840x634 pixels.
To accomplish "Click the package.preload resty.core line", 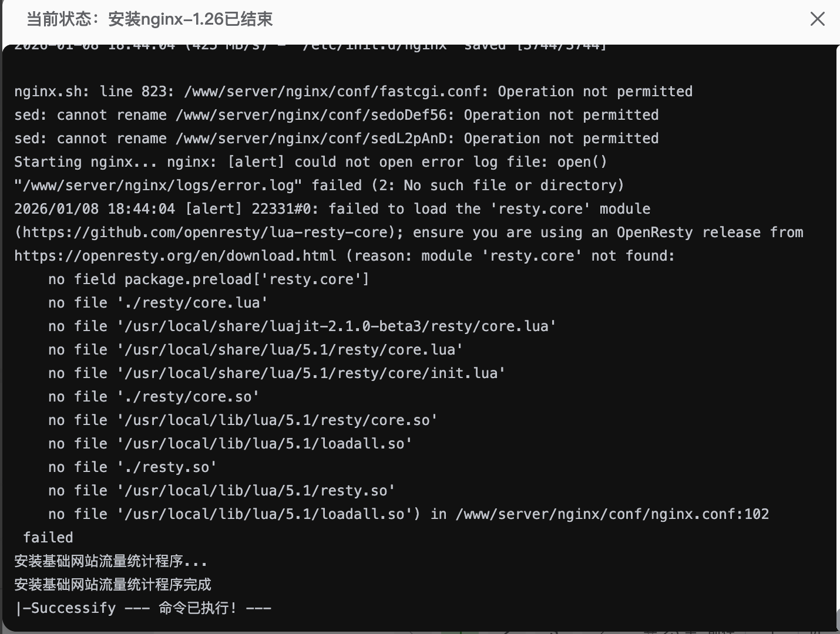I will click(209, 279).
